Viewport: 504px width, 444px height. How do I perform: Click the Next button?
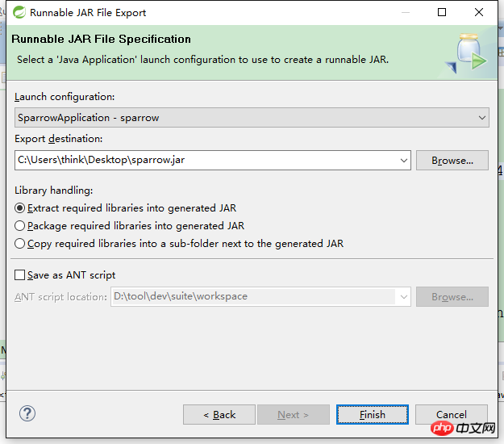[x=294, y=415]
